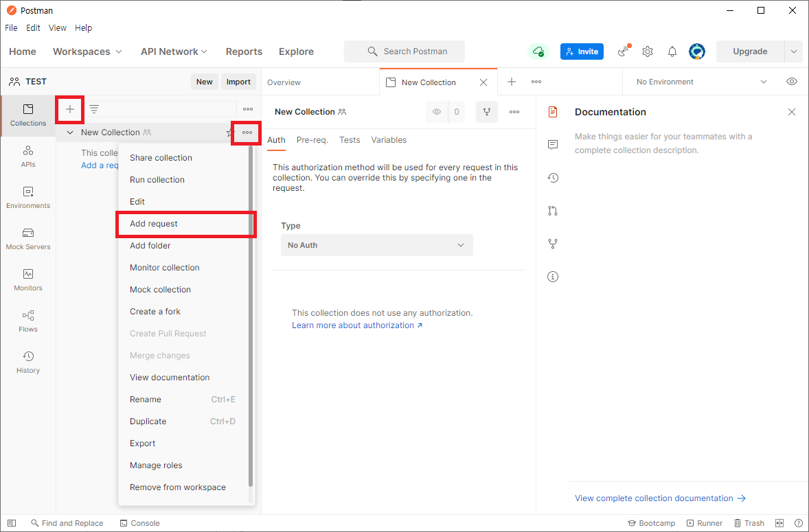Open the Collections sidebar section
This screenshot has height=532, width=809.
pyautogui.click(x=28, y=115)
